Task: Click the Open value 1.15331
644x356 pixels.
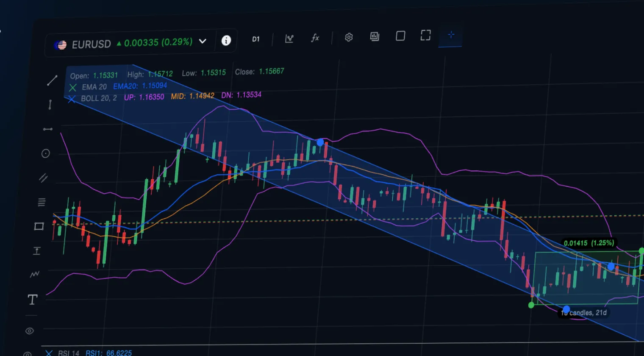Action: pyautogui.click(x=105, y=75)
